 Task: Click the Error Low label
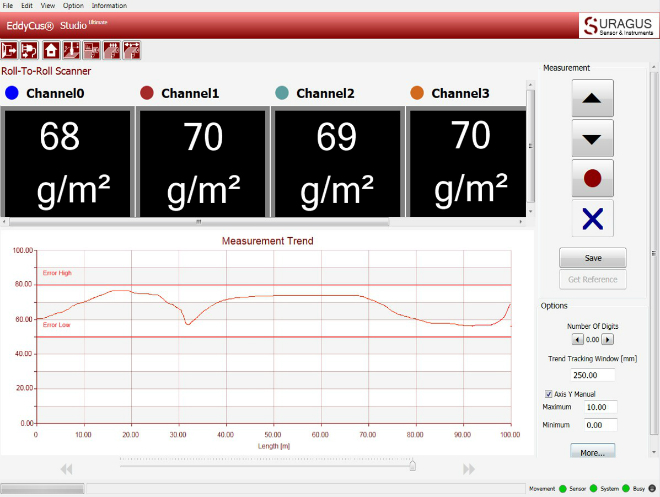tap(56, 325)
